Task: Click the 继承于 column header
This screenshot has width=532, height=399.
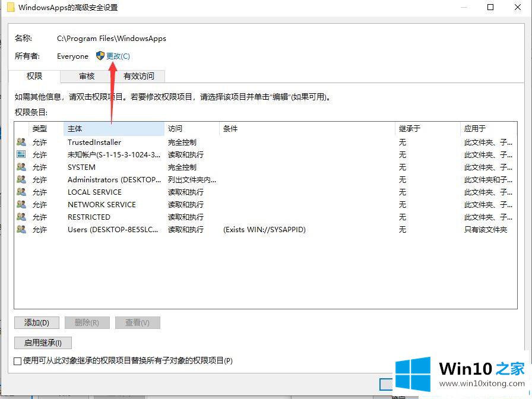Action: [427, 129]
